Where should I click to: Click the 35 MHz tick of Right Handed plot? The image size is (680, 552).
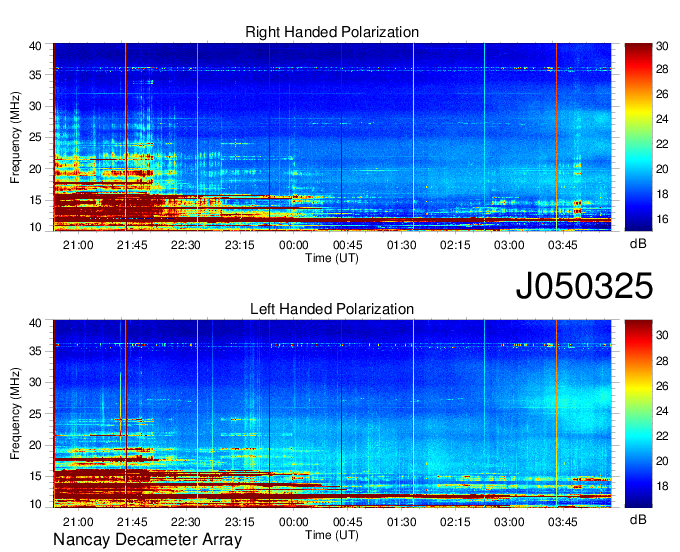point(35,75)
